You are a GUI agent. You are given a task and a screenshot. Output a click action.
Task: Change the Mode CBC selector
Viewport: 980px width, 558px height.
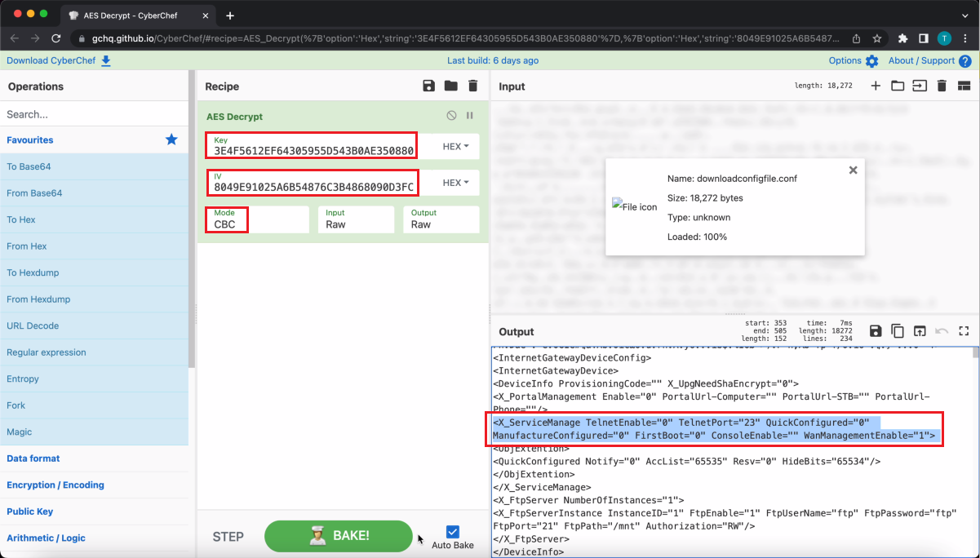coord(257,219)
